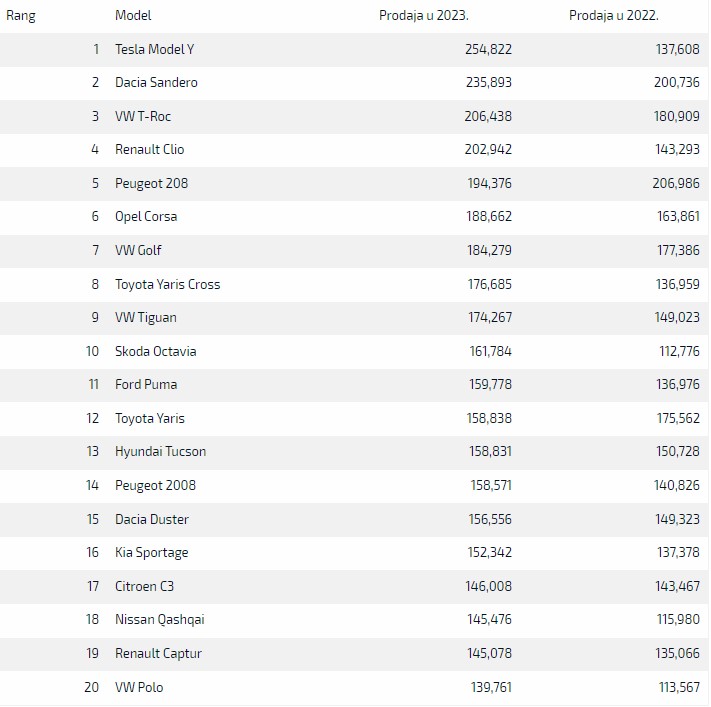
Task: Click the Nissan Qashqai model name
Action: 158,620
